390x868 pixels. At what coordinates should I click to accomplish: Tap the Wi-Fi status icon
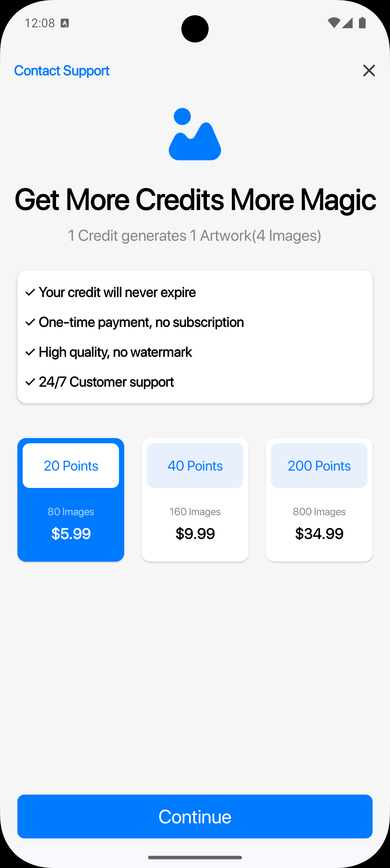pyautogui.click(x=333, y=23)
